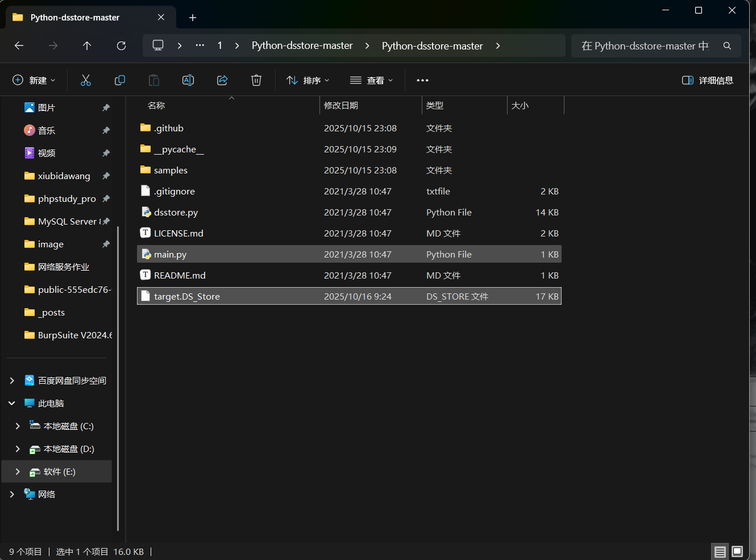The image size is (756, 560).
Task: Click the Delete trash can icon
Action: tap(256, 80)
